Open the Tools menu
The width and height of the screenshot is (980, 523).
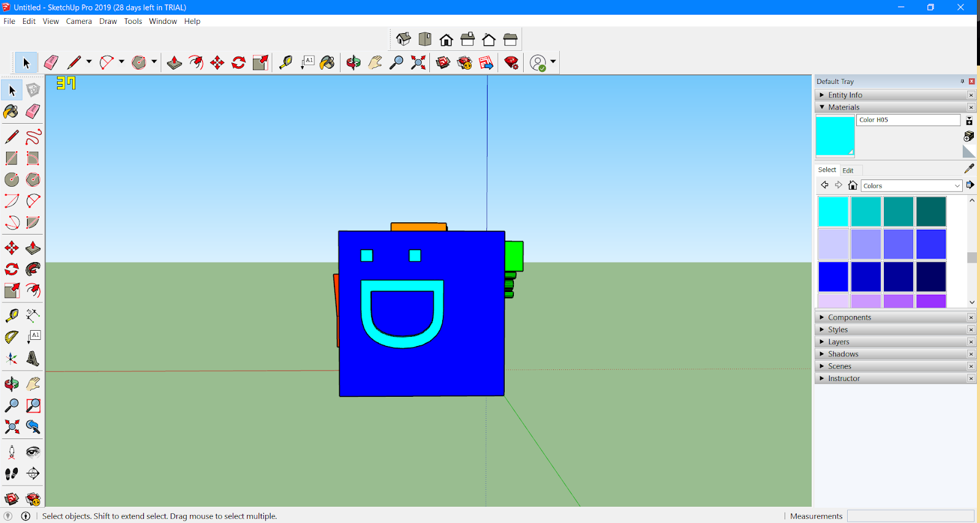pos(133,21)
